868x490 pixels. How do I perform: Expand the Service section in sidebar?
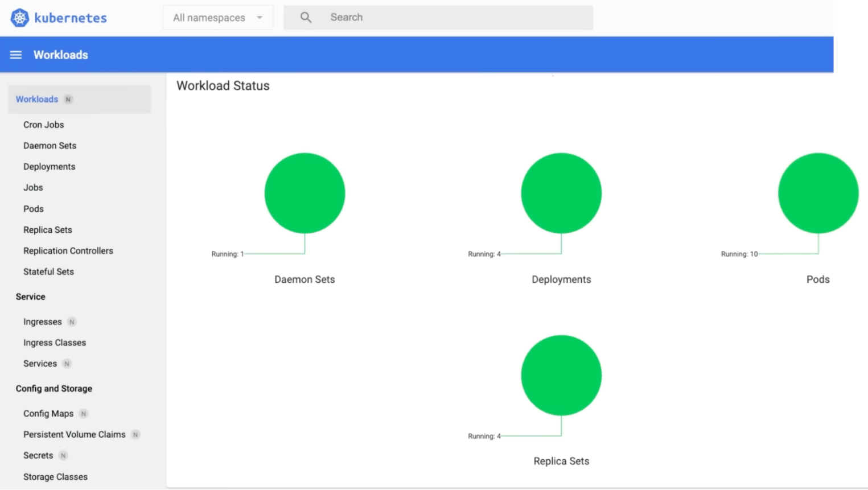30,297
